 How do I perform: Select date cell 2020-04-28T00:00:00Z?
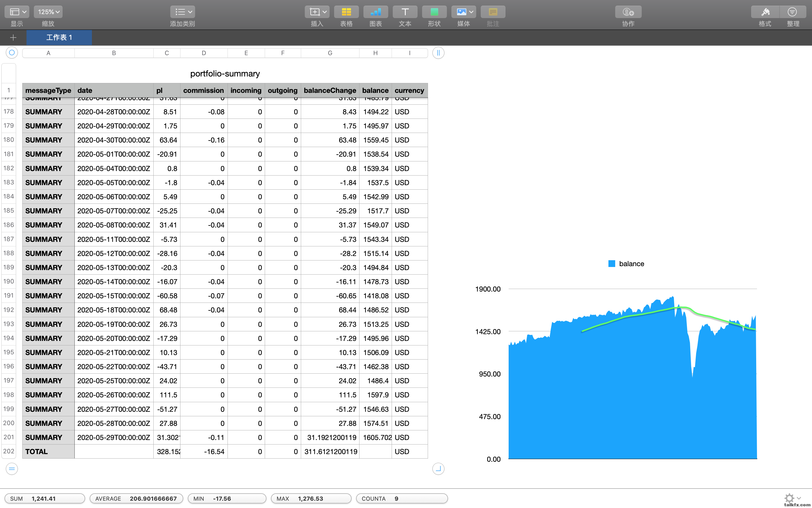coord(114,112)
